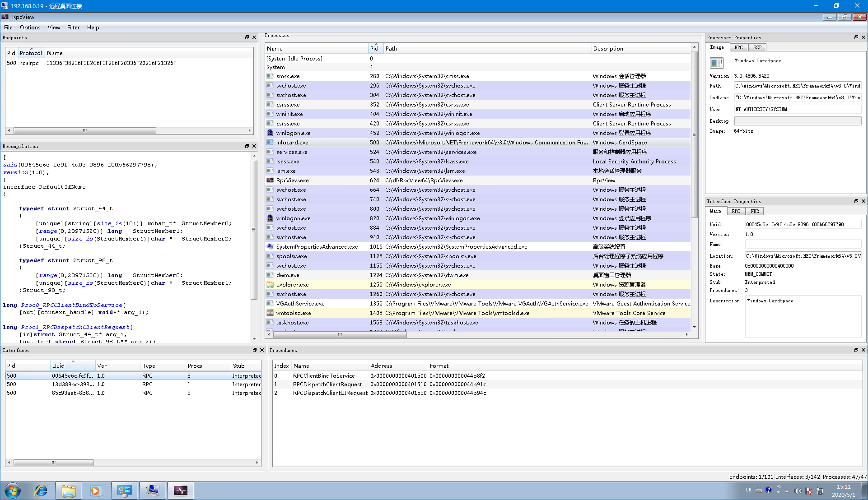868x500 pixels.
Task: Sort procedures by Address column
Action: pyautogui.click(x=398, y=366)
